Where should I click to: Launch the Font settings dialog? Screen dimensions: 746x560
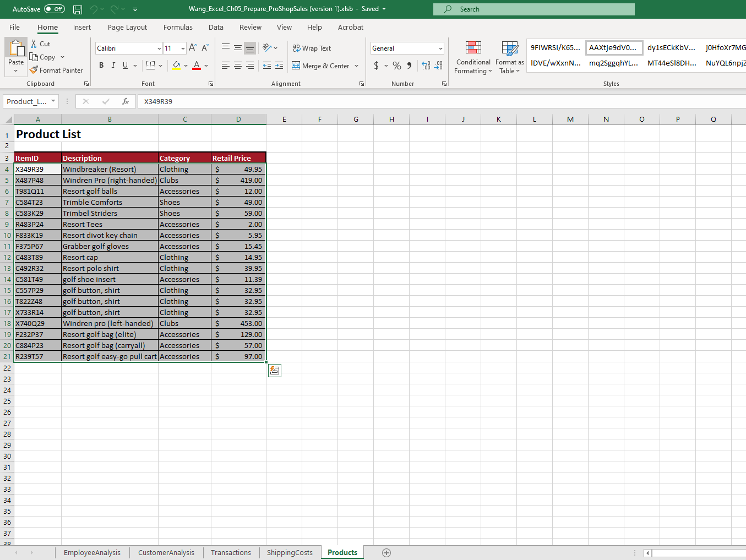click(211, 84)
